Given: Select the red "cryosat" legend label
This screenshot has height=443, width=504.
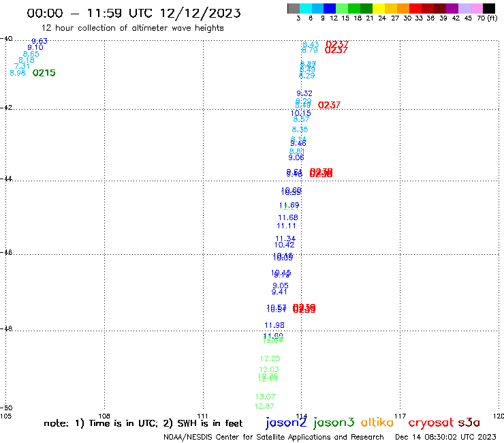Looking at the screenshot, I should point(431,423).
